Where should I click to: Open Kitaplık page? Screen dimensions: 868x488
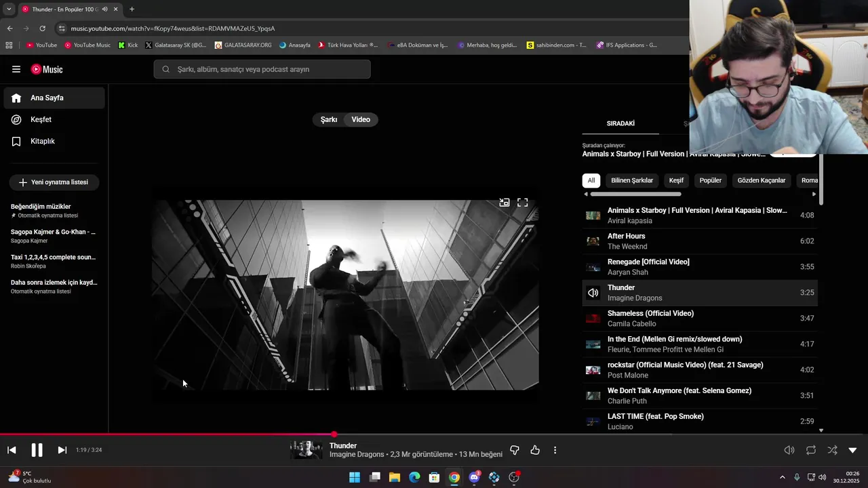tap(54, 141)
